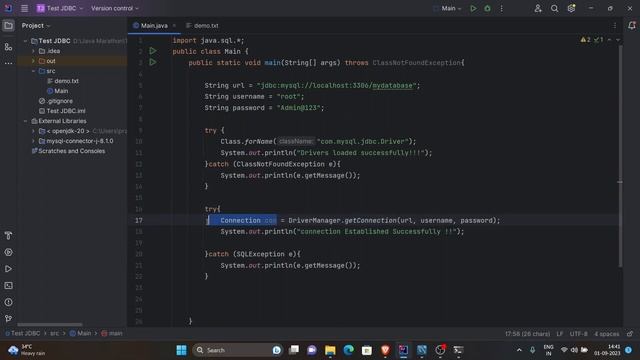Open the Test JDBC project dropdown
Image resolution: width=640 pixels, height=360 pixels.
pos(60,8)
